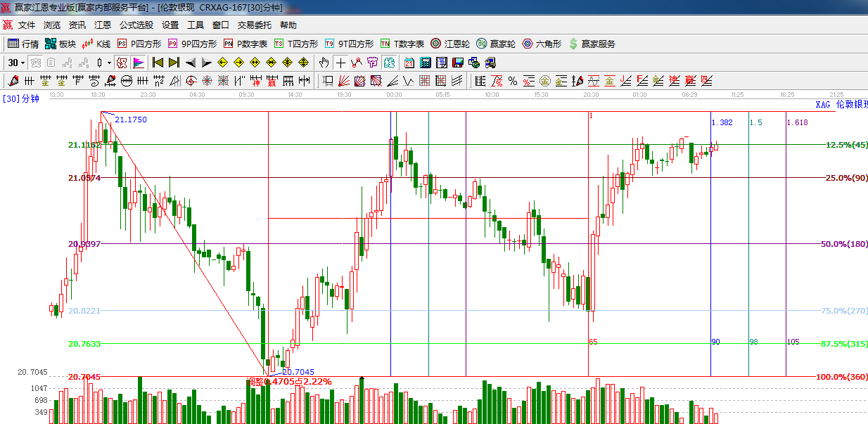This screenshot has height=424, width=868.
Task: Select the hand pan tool
Action: pos(324,63)
